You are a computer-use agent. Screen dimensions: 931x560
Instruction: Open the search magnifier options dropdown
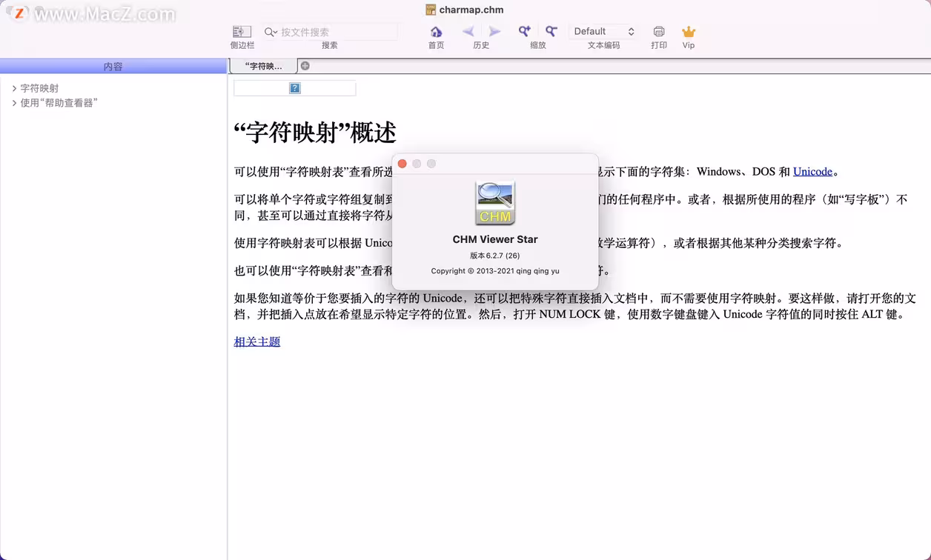271,32
